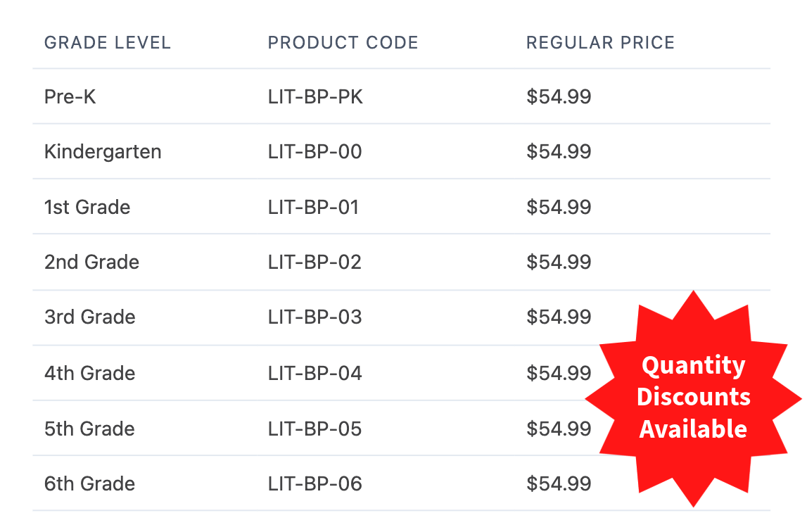Click the REGULAR PRICE column header
Image resolution: width=807 pixels, height=532 pixels.
click(x=600, y=43)
